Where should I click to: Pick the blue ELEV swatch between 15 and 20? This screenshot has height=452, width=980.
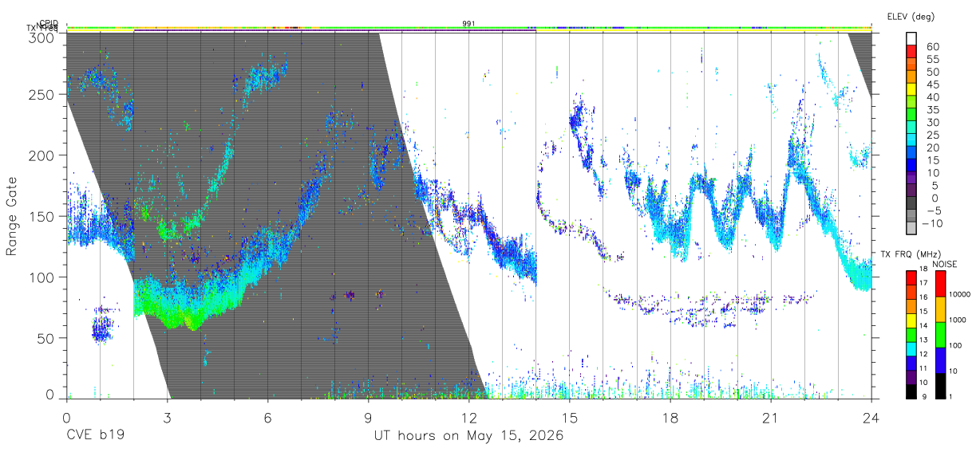[911, 154]
